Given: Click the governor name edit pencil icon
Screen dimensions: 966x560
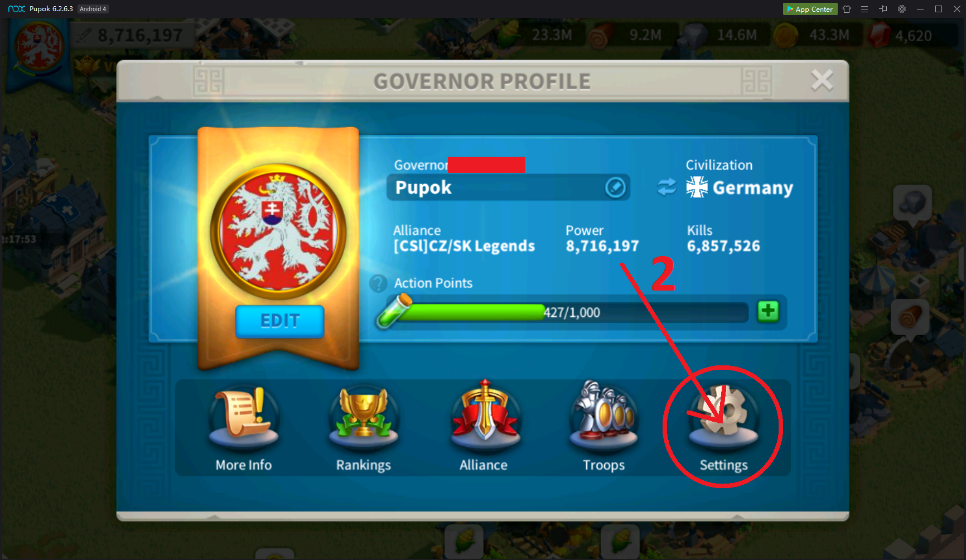Looking at the screenshot, I should pyautogui.click(x=615, y=187).
